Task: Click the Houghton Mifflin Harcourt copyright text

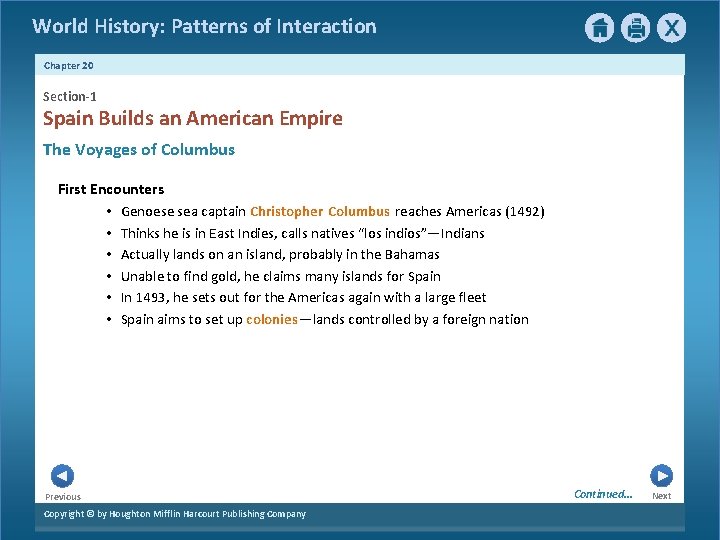Action: [x=174, y=514]
